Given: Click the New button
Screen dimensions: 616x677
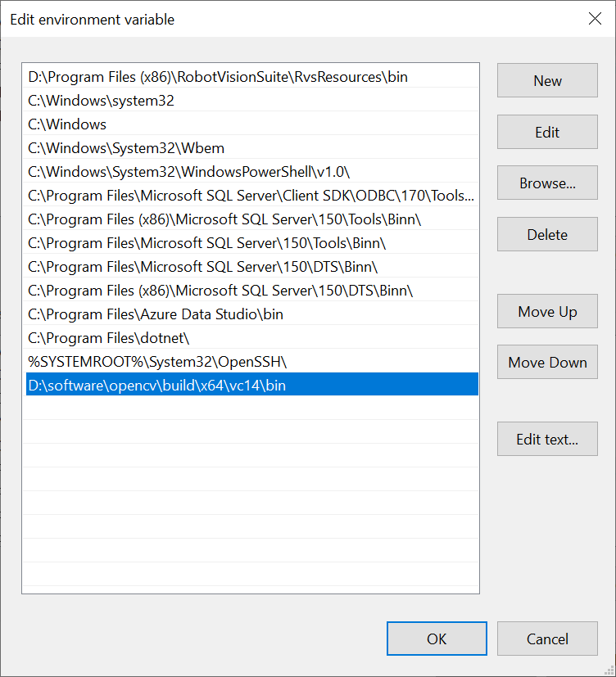Looking at the screenshot, I should point(547,81).
